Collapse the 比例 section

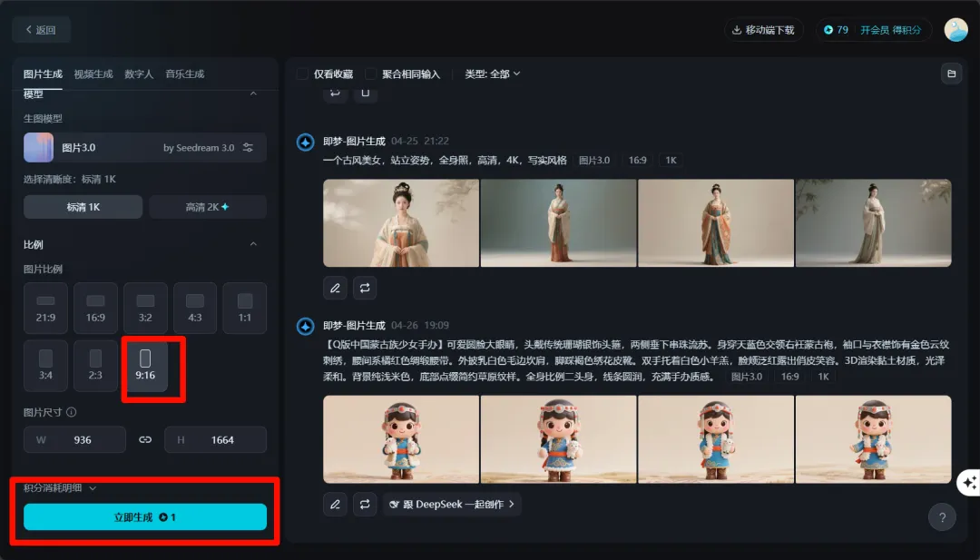[x=253, y=244]
